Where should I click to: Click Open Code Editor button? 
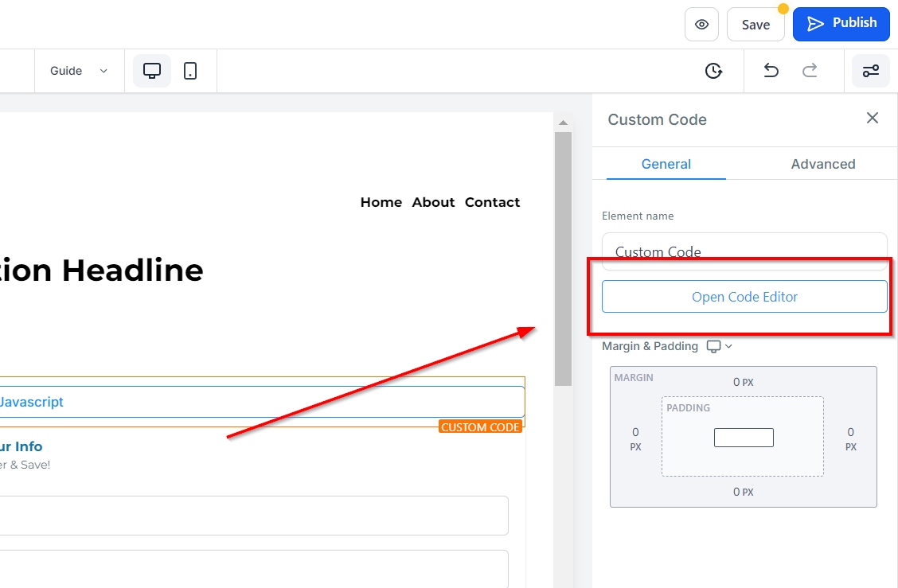pos(744,297)
